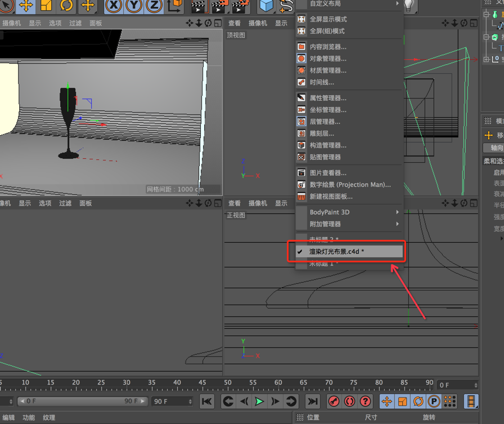Select the Move tool in top toolbar

tap(26, 6)
